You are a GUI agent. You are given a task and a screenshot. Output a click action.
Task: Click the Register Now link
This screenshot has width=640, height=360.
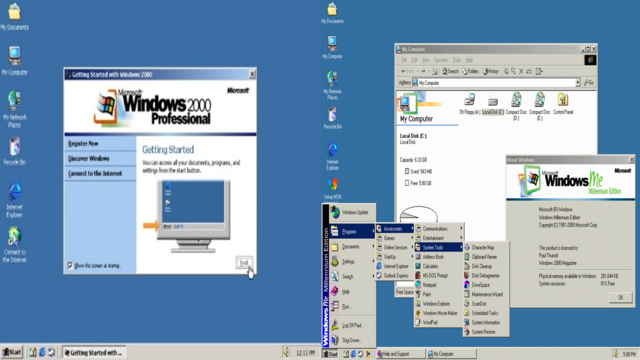click(x=83, y=144)
